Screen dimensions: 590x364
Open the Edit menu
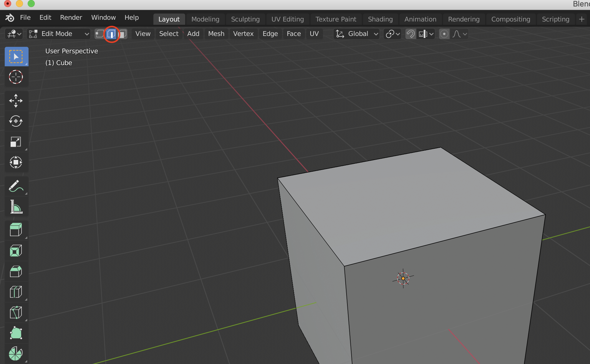(45, 18)
